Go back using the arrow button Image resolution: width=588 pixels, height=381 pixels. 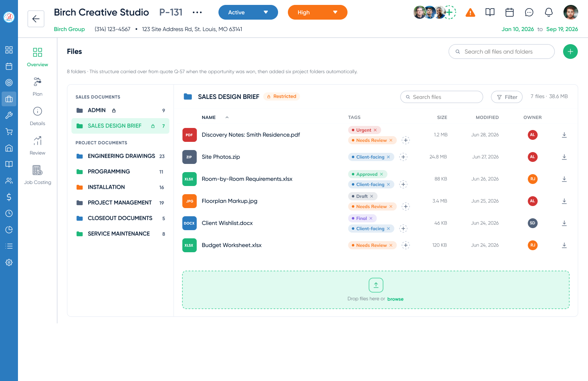36,19
